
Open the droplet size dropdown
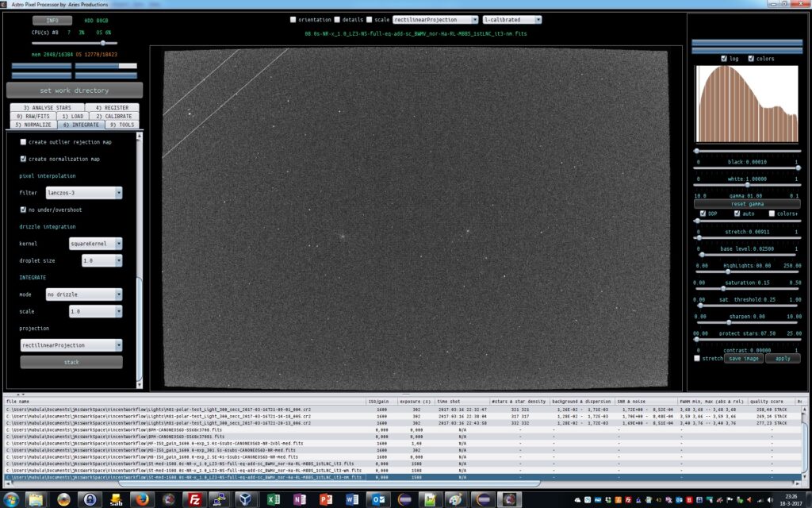pyautogui.click(x=102, y=260)
